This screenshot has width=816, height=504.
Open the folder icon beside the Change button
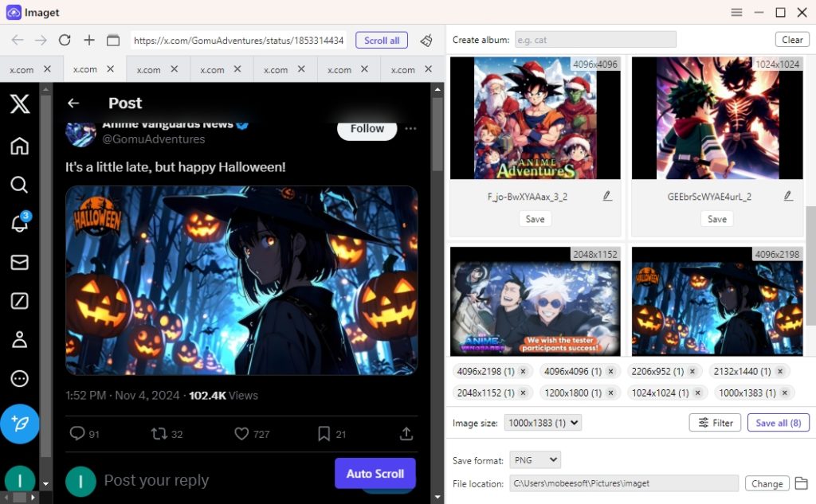click(x=801, y=483)
